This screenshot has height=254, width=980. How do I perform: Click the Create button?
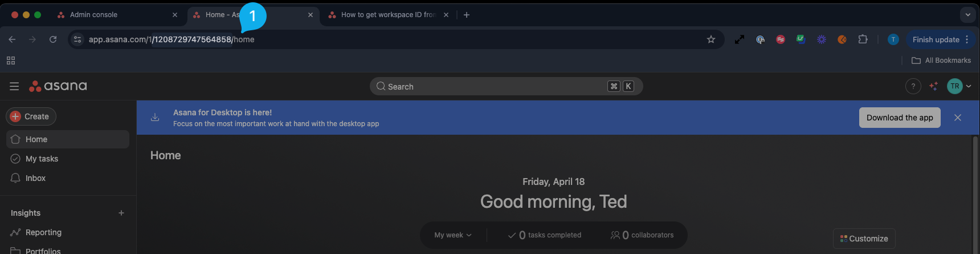click(31, 116)
